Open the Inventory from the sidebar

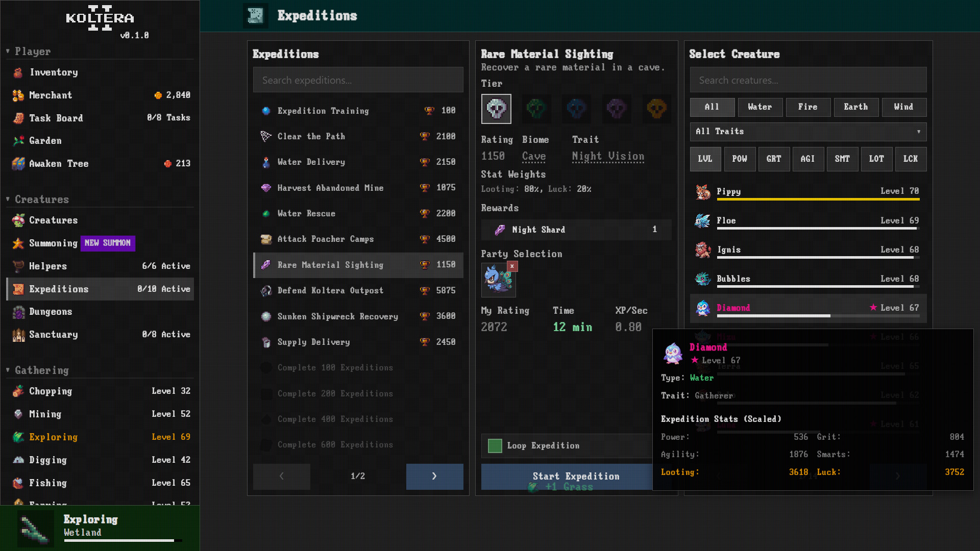(54, 72)
